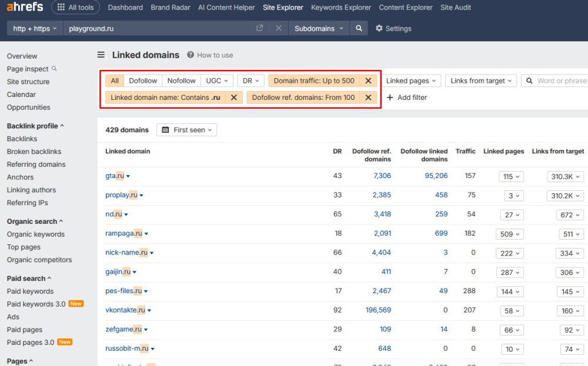Screen dimensions: 588x366
Task: Select the All link type filter
Action: click(115, 81)
